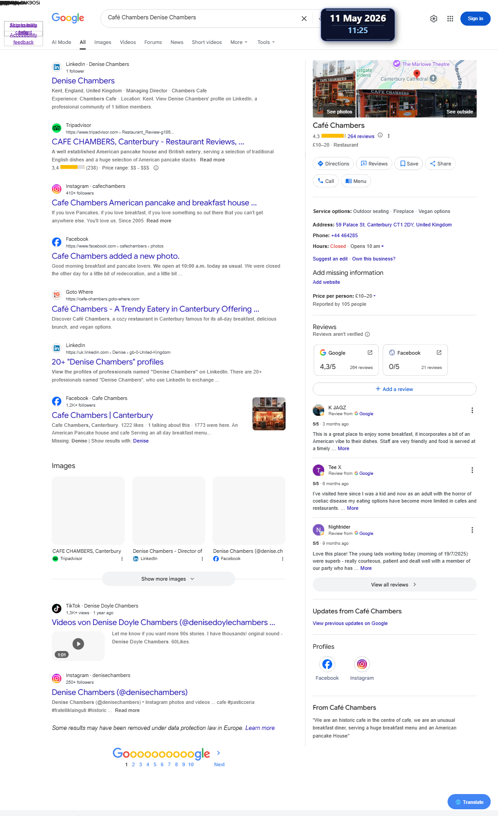Click the Save button for Café Chambers

pos(409,164)
